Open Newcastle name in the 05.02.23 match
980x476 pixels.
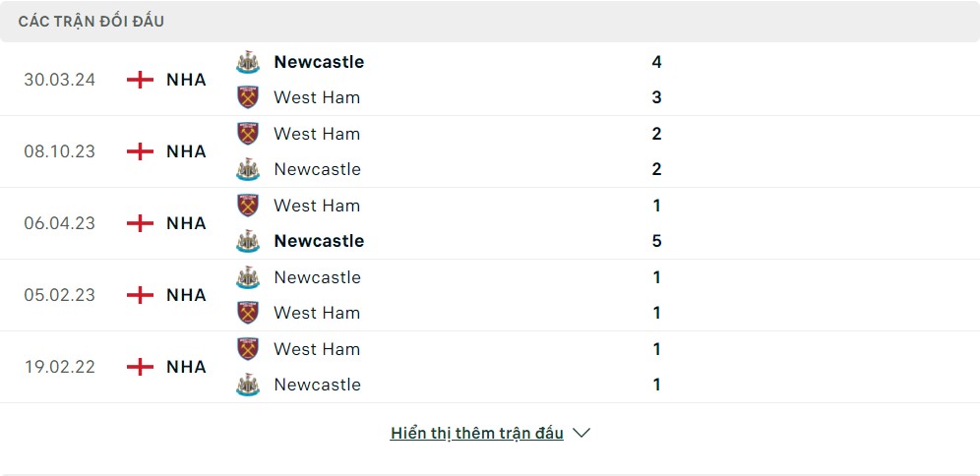coord(318,277)
